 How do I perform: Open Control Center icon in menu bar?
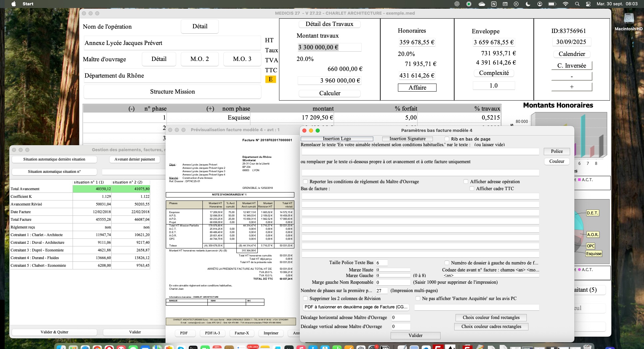pyautogui.click(x=588, y=4)
